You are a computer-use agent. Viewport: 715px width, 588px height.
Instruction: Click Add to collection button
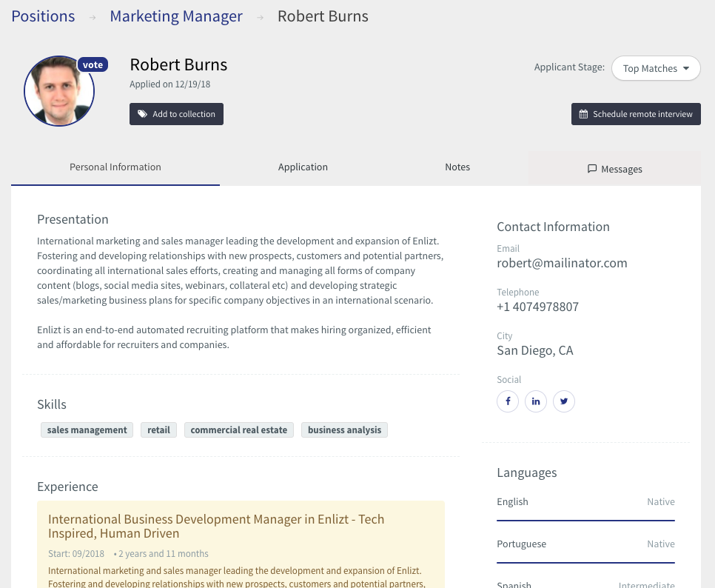[x=176, y=114]
